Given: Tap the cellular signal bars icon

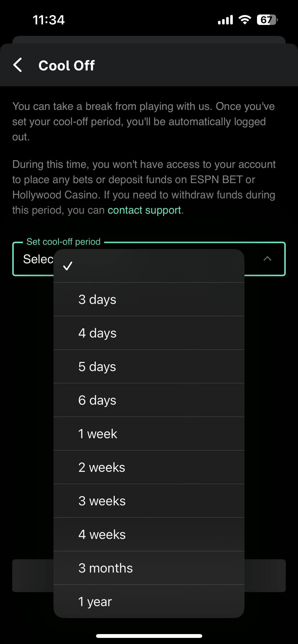Looking at the screenshot, I should pyautogui.click(x=225, y=20).
